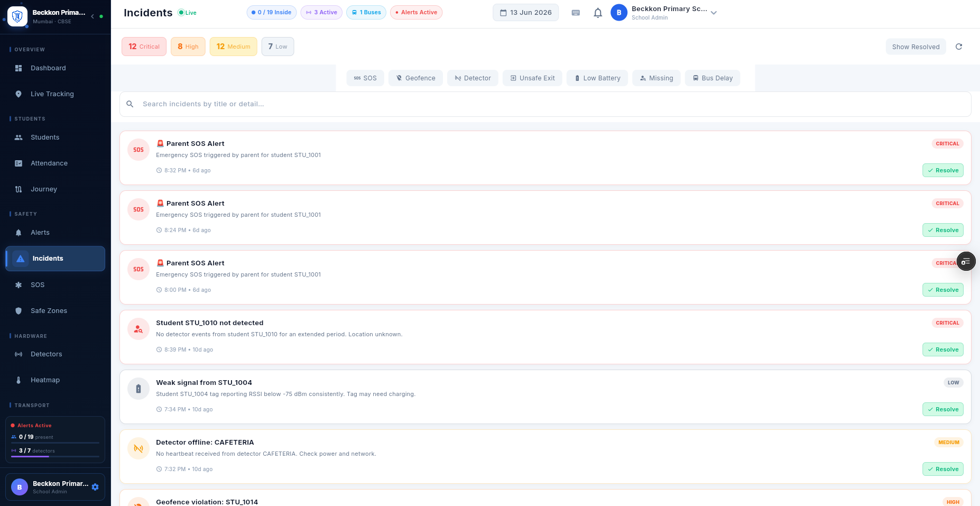
Task: Select the Bus Delay filter
Action: tap(713, 78)
